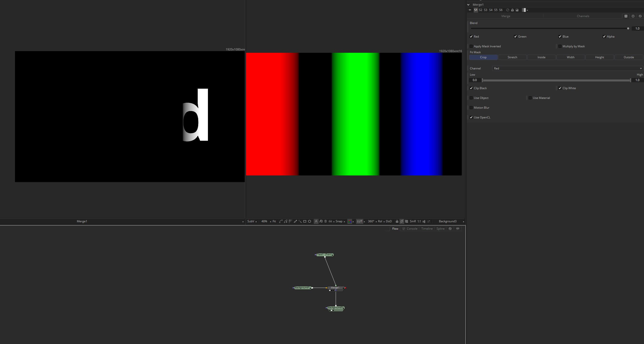This screenshot has height=344, width=644.
Task: Click the stereo glasses icon in viewer toolbar
Action: point(330,221)
